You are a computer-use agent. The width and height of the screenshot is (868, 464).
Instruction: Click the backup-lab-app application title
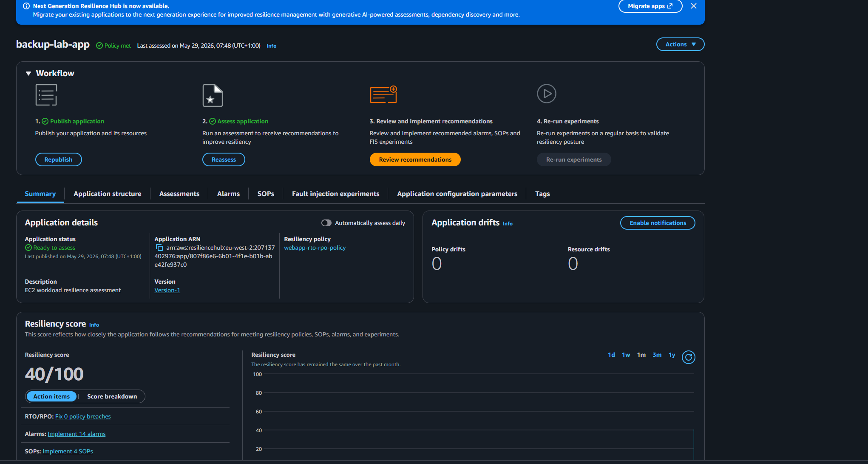pyautogui.click(x=53, y=44)
